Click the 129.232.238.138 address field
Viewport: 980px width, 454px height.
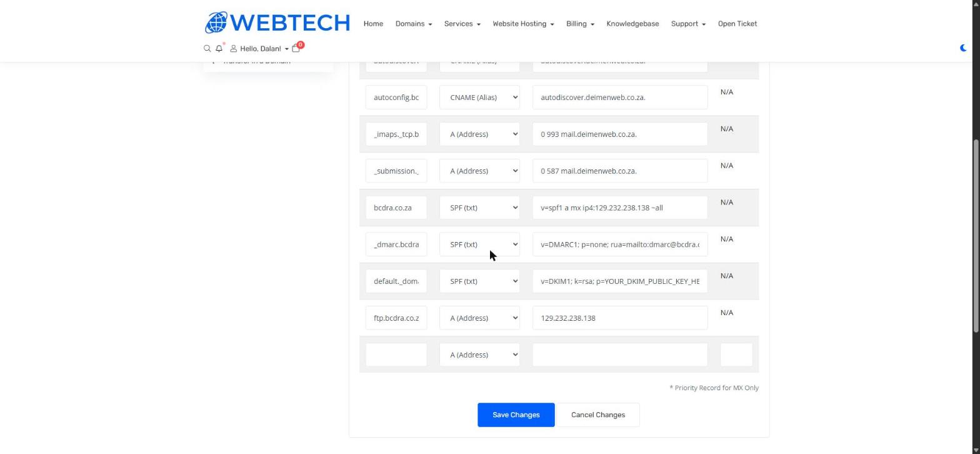[x=620, y=318]
